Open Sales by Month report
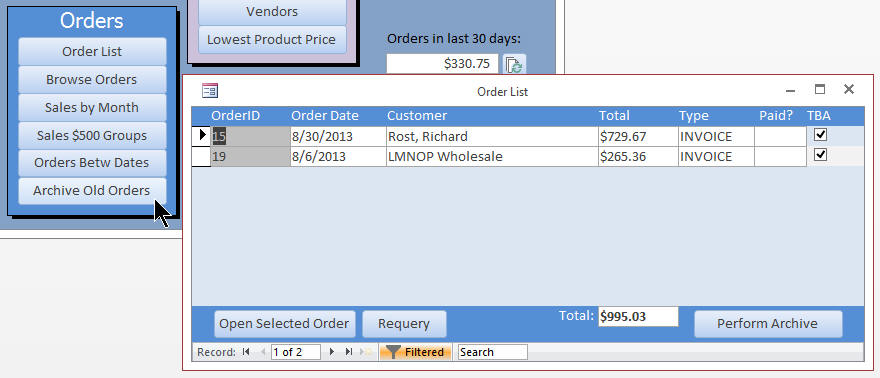The image size is (880, 378). point(92,108)
